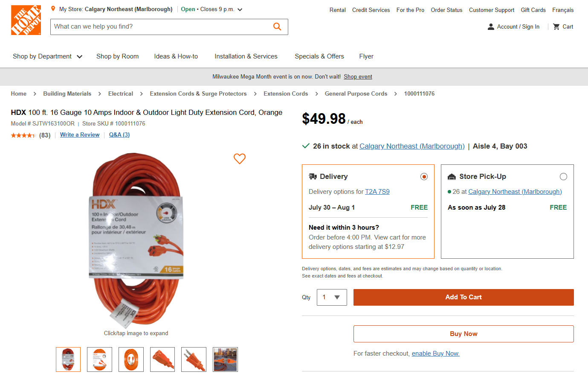Select the Store Pick-Up radio button
Image resolution: width=588 pixels, height=374 pixels.
[563, 176]
